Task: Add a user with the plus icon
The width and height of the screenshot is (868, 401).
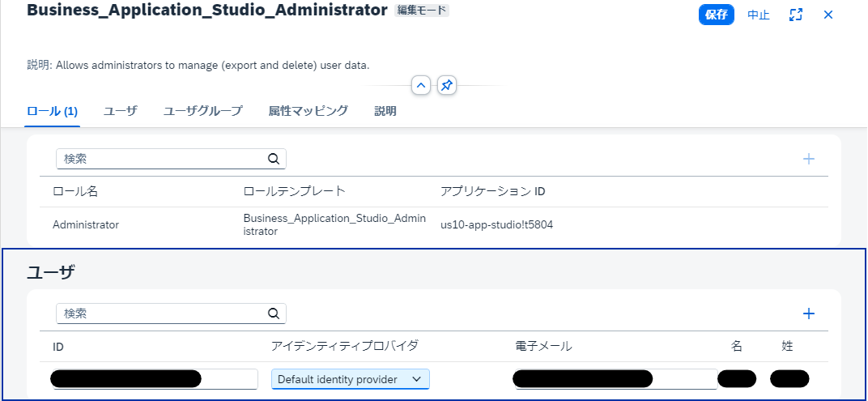Action: (809, 314)
